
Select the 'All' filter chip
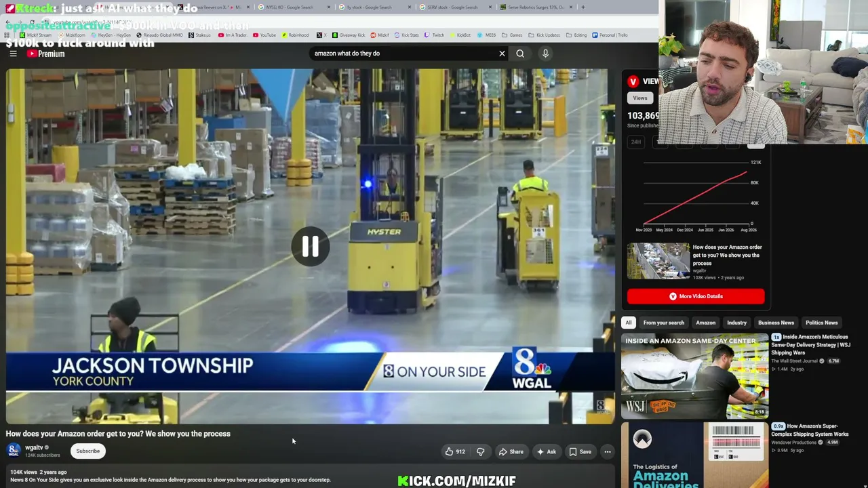pos(629,323)
